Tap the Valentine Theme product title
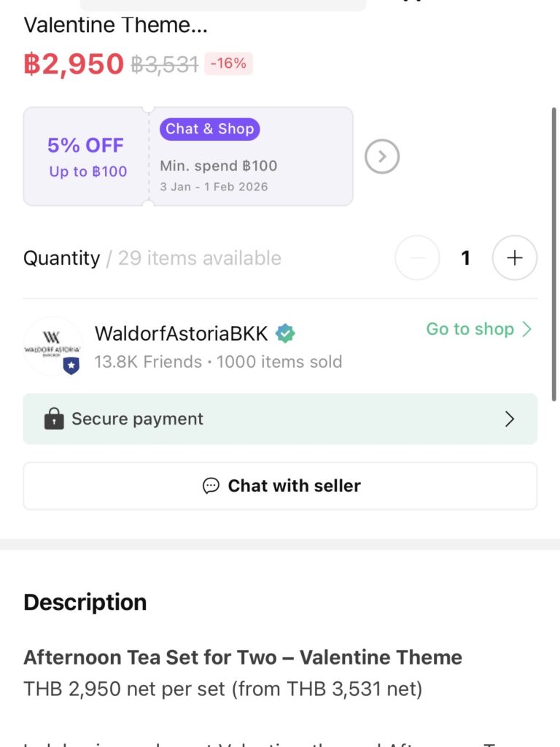 pos(115,25)
